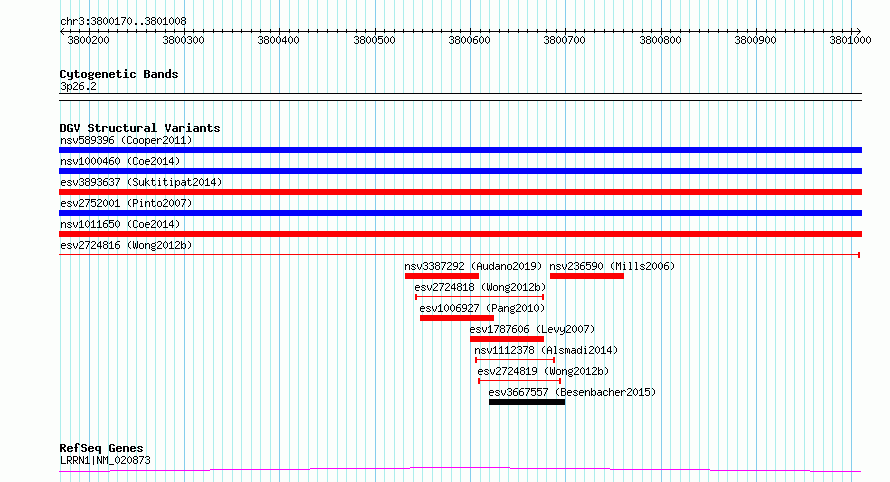Open variant esv1787606 (Levy2007) label

click(x=532, y=329)
